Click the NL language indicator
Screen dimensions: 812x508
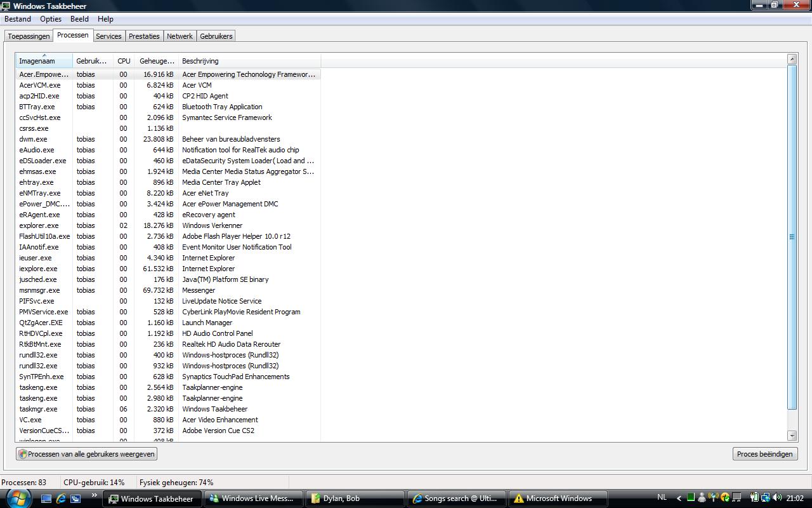[x=662, y=497]
